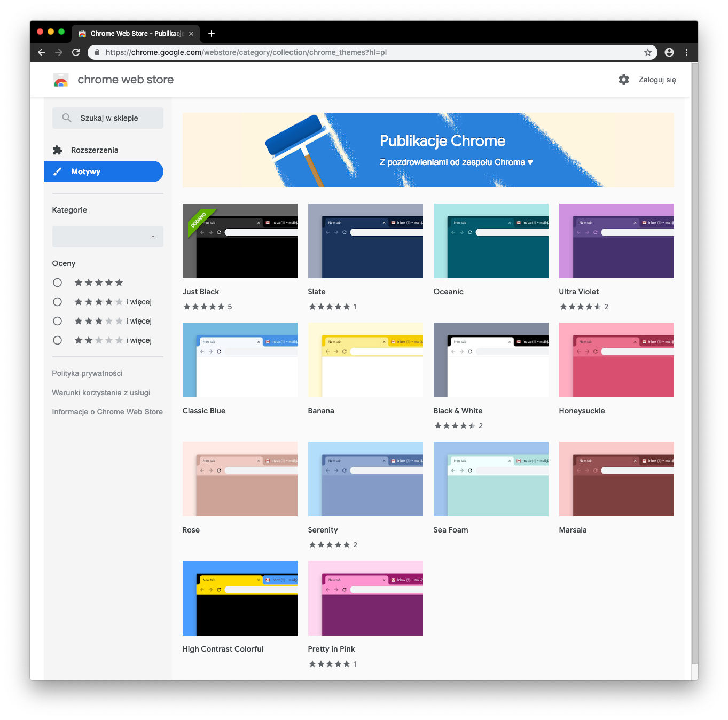Screen dimensions: 728x720
Task: Close the Chrome Web Store tab
Action: point(191,34)
